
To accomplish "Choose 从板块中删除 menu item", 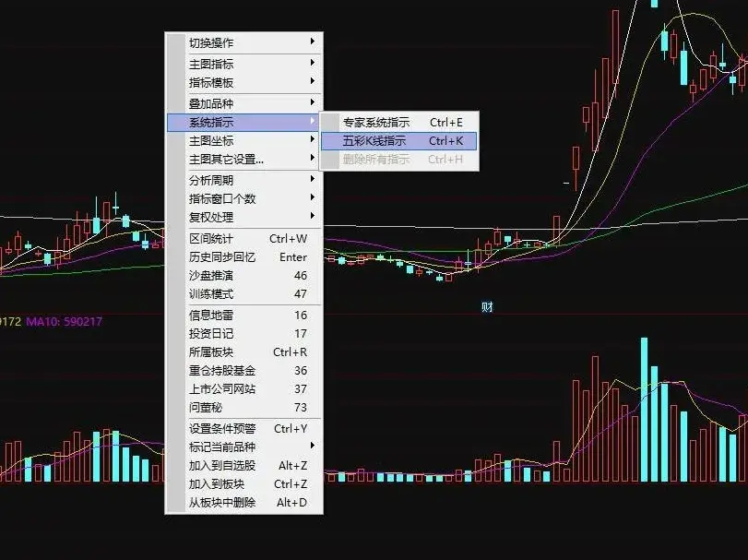I will (x=244, y=503).
